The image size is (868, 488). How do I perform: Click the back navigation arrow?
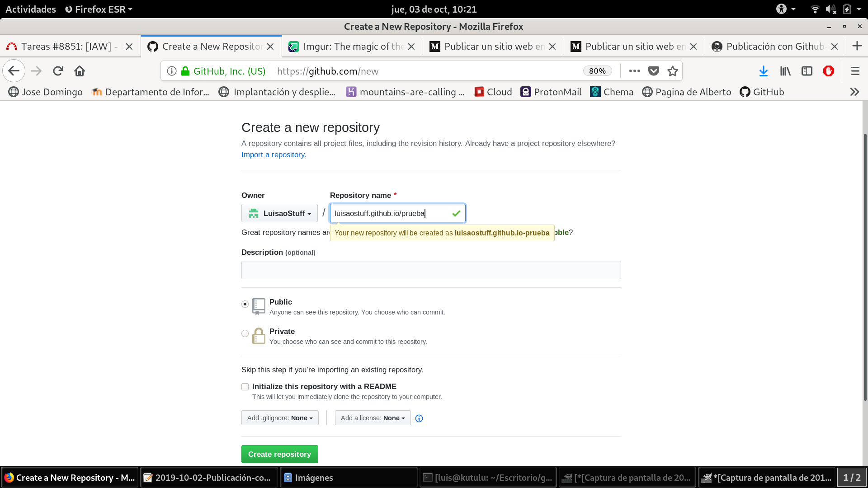click(x=14, y=71)
